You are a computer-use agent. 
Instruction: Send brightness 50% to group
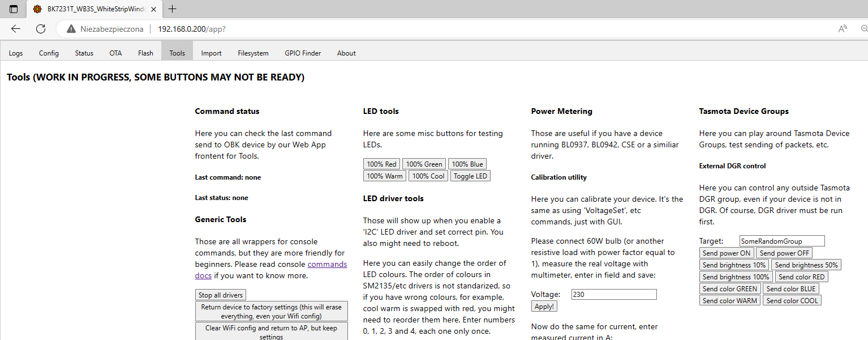(806, 265)
